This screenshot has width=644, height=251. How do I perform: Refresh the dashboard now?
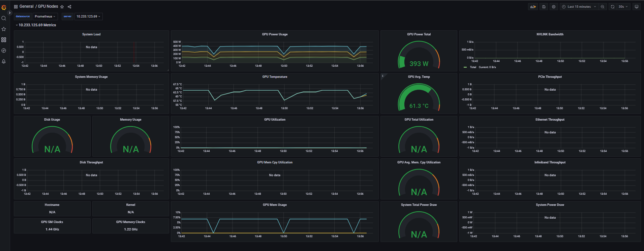[613, 7]
